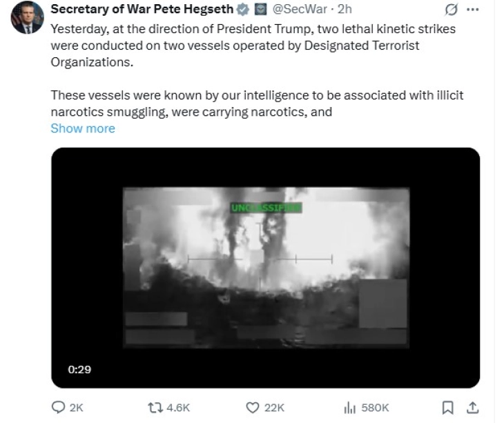Screen dimensions: 504x423
Task: Click the reply speech bubble icon
Action: pos(59,407)
